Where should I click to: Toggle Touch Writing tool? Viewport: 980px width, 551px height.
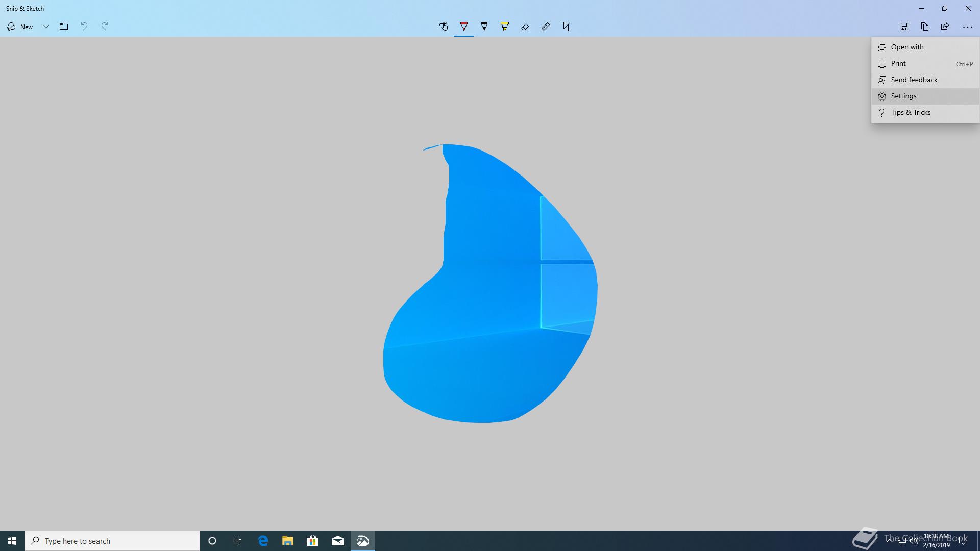click(444, 27)
